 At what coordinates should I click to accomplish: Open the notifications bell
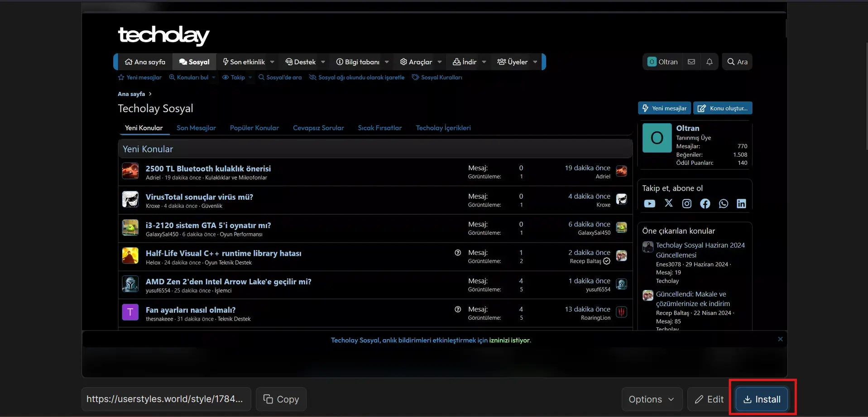(710, 62)
